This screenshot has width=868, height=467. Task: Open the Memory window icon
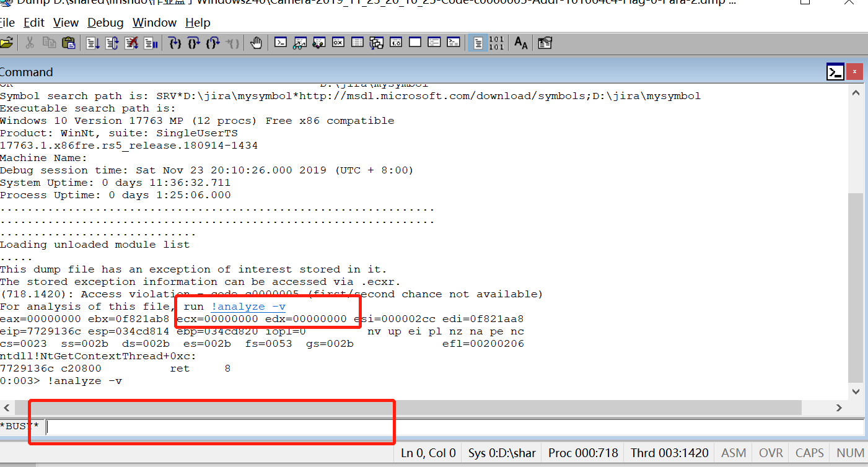tap(357, 42)
